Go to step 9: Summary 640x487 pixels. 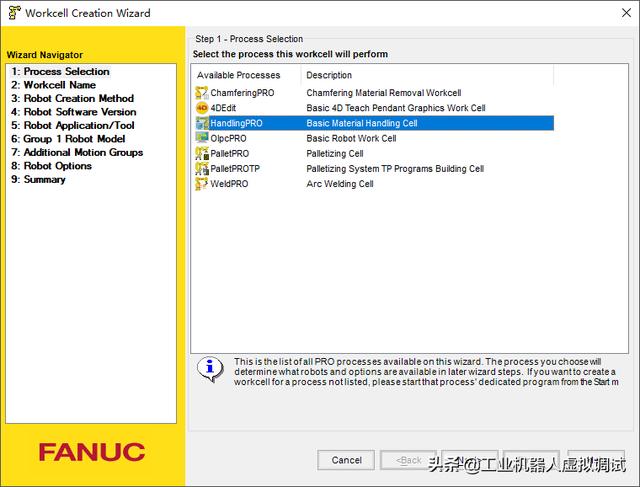tap(38, 179)
